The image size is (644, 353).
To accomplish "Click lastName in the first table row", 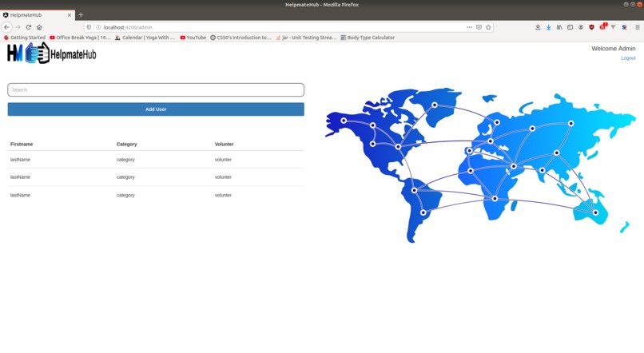I will tap(20, 160).
